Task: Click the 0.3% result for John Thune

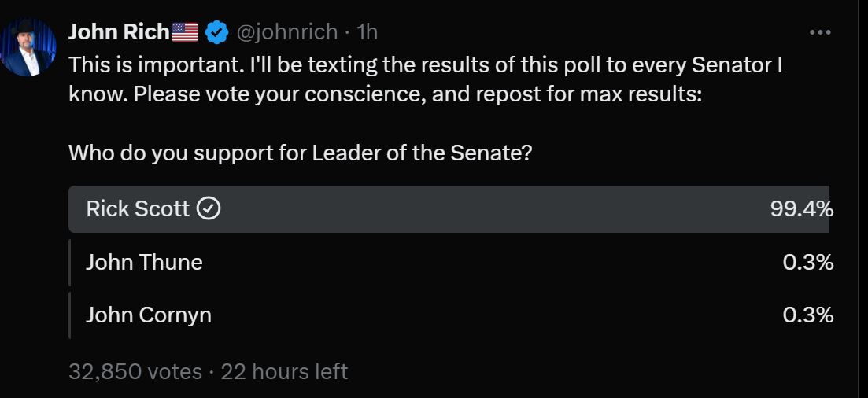Action: click(x=808, y=262)
